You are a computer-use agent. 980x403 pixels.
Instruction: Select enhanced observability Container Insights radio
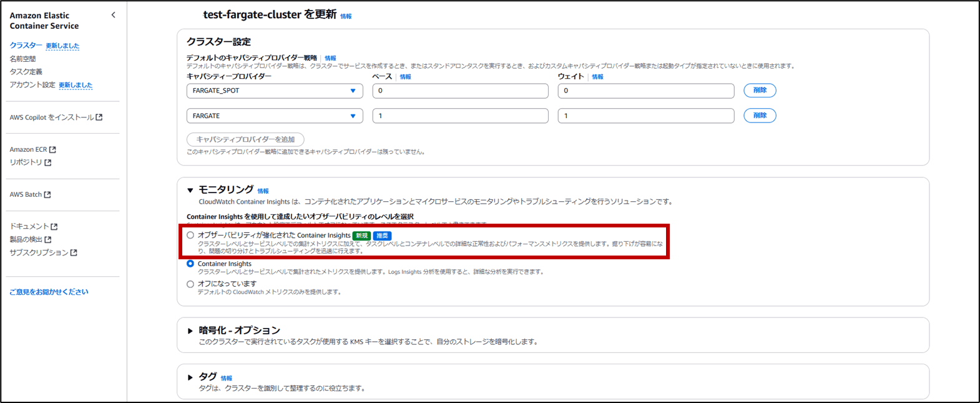click(x=190, y=235)
